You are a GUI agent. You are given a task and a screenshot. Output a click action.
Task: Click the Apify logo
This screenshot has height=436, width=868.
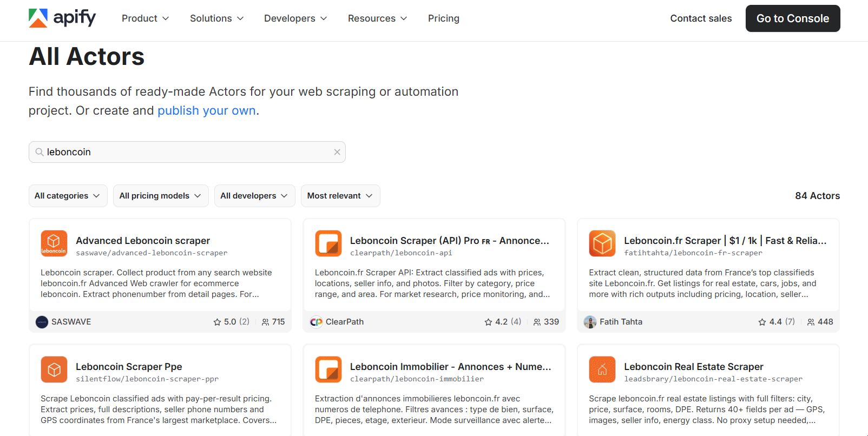62,18
